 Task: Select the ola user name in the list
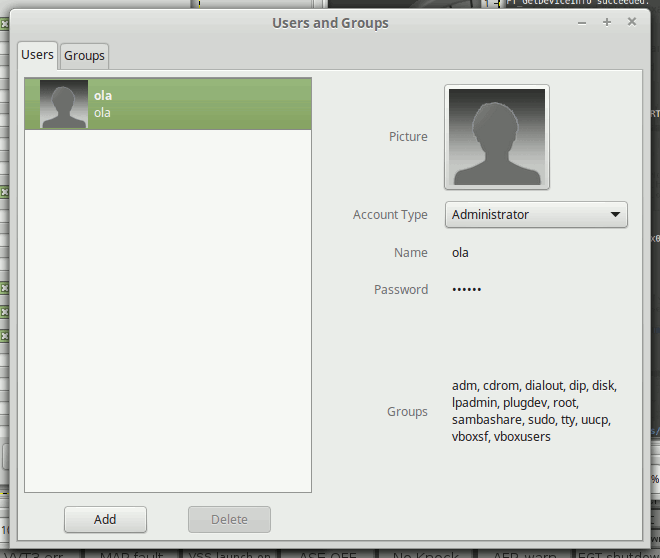point(103,96)
